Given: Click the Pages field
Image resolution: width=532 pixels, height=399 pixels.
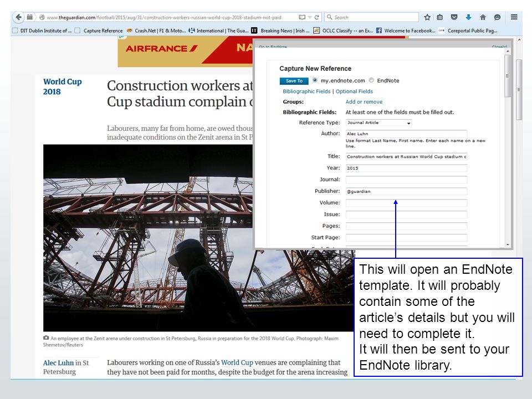Looking at the screenshot, I should pos(406,226).
